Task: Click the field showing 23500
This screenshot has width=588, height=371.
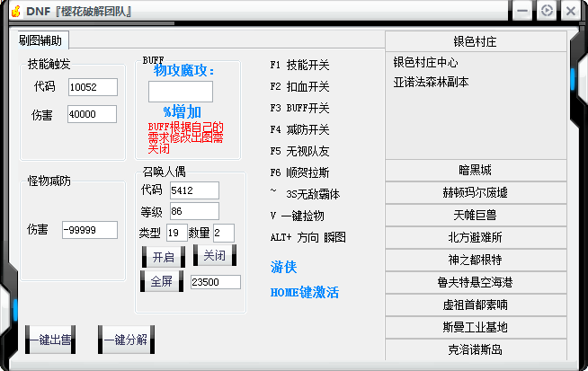Action: click(216, 282)
